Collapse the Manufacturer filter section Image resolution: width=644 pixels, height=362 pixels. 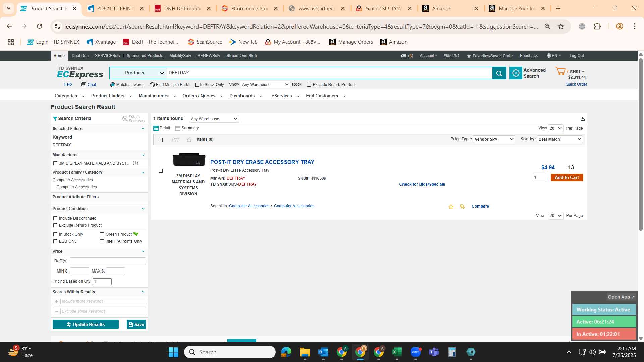point(143,155)
